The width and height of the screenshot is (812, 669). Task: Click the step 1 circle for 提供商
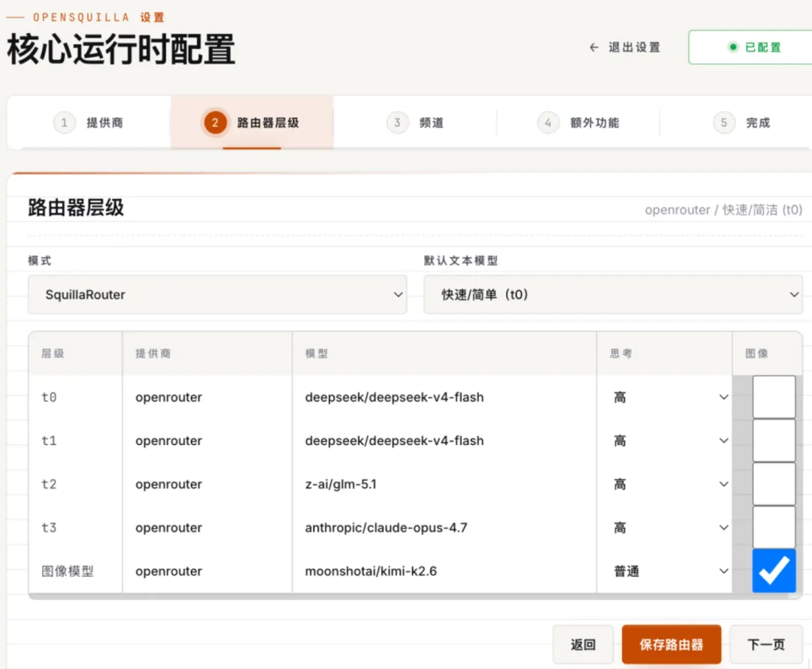click(x=64, y=123)
